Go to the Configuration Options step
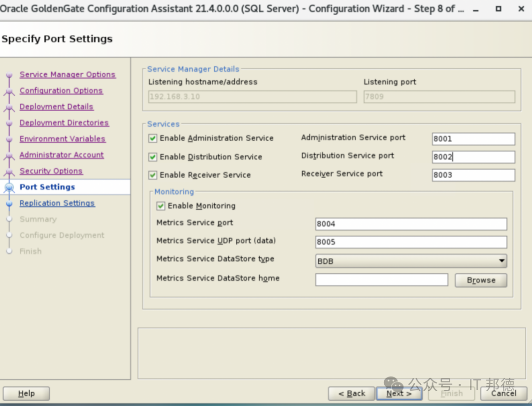This screenshot has height=406, width=532. [x=61, y=91]
